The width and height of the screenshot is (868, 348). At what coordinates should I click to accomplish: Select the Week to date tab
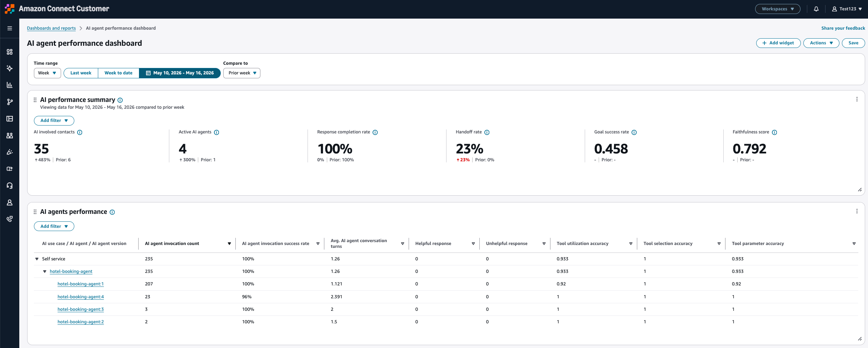tap(119, 73)
